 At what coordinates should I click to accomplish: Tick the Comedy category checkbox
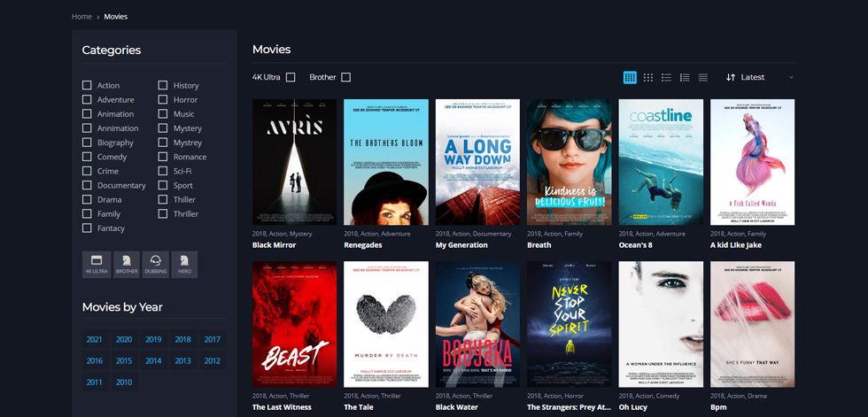pyautogui.click(x=87, y=157)
